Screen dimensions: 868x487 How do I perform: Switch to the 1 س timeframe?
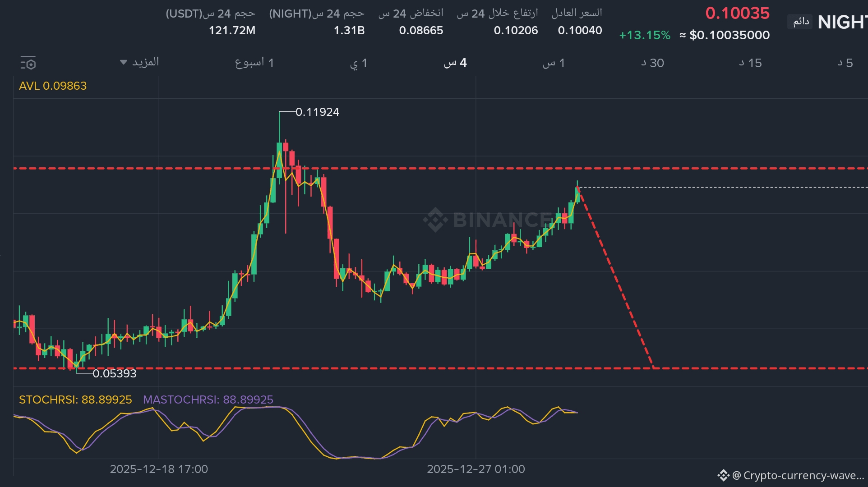[x=554, y=63]
